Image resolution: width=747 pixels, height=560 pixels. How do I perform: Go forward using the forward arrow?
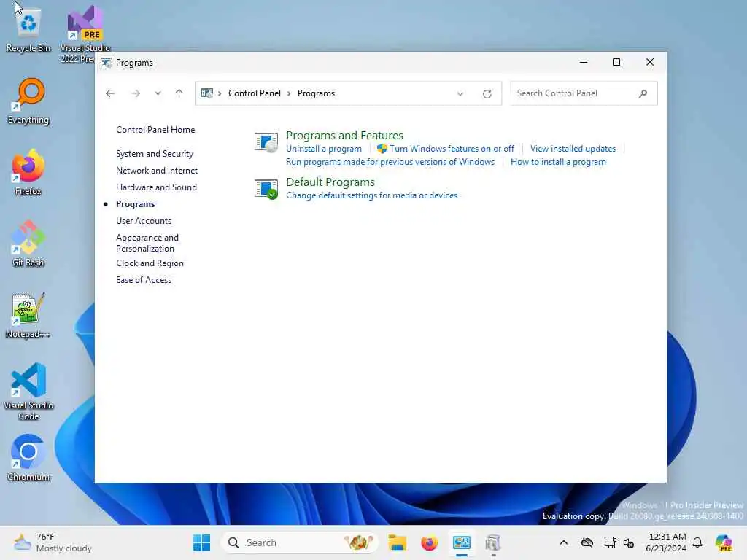(136, 93)
